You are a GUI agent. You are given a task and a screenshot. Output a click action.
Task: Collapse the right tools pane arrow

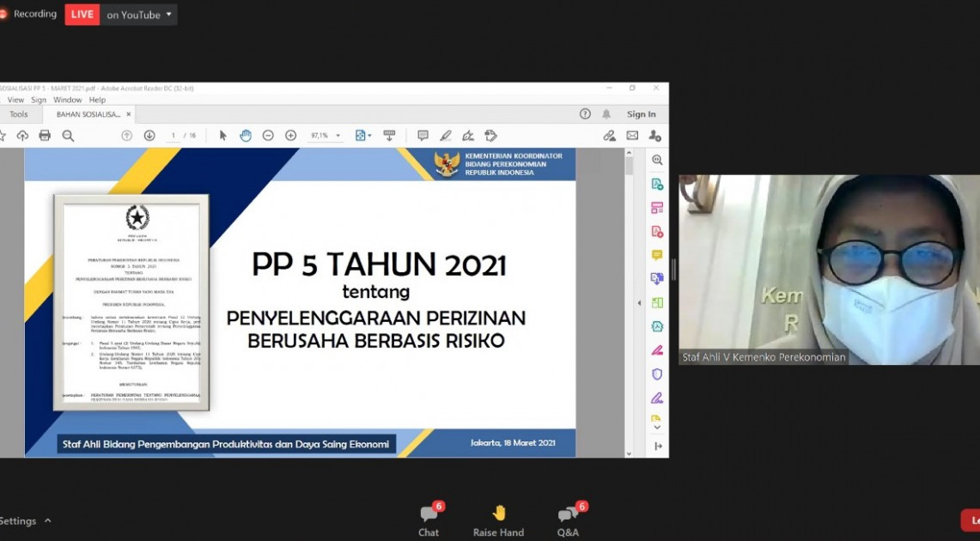pos(638,303)
